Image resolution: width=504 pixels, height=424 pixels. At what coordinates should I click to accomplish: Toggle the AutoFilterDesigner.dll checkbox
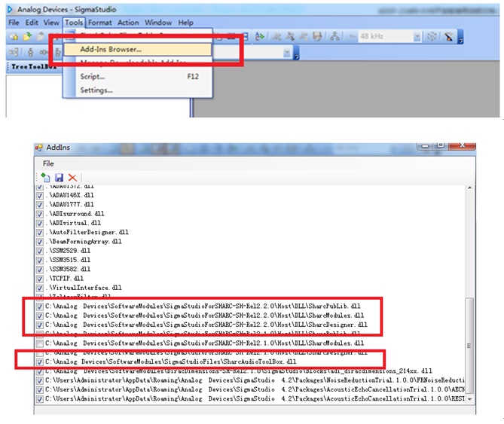[x=40, y=232]
